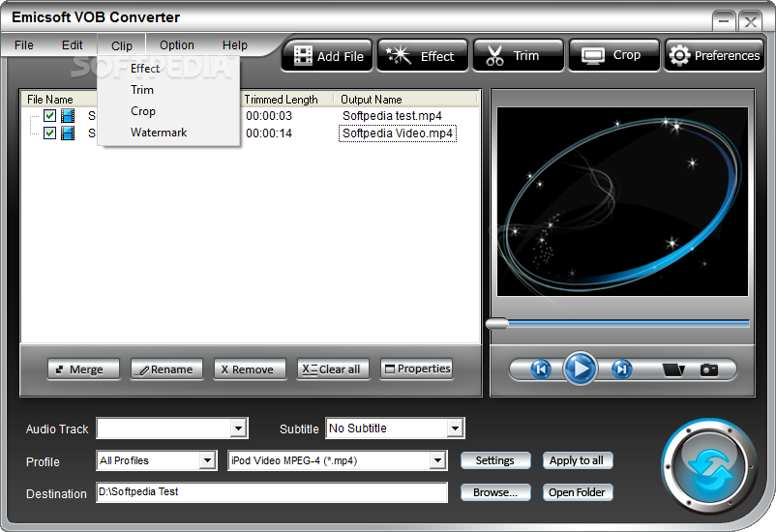Click the File Name column header

click(50, 99)
